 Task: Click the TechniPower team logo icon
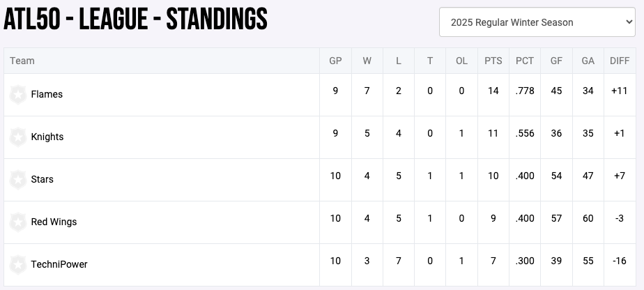point(18,265)
